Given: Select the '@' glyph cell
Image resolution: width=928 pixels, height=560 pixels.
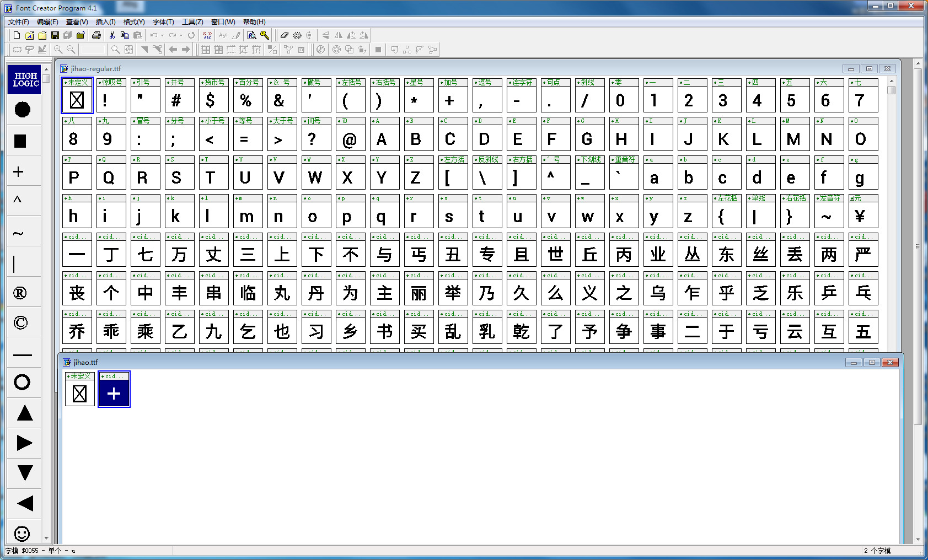Looking at the screenshot, I should (350, 134).
